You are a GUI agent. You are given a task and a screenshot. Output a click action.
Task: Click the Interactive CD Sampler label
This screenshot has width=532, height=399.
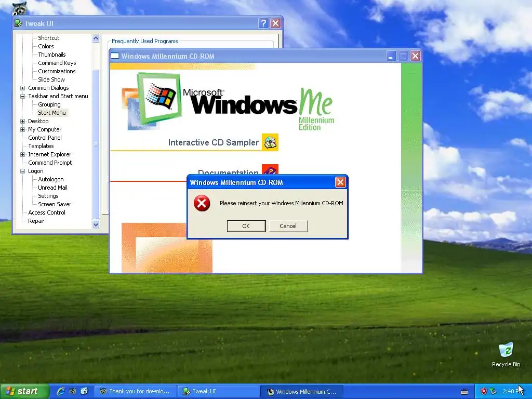click(214, 142)
